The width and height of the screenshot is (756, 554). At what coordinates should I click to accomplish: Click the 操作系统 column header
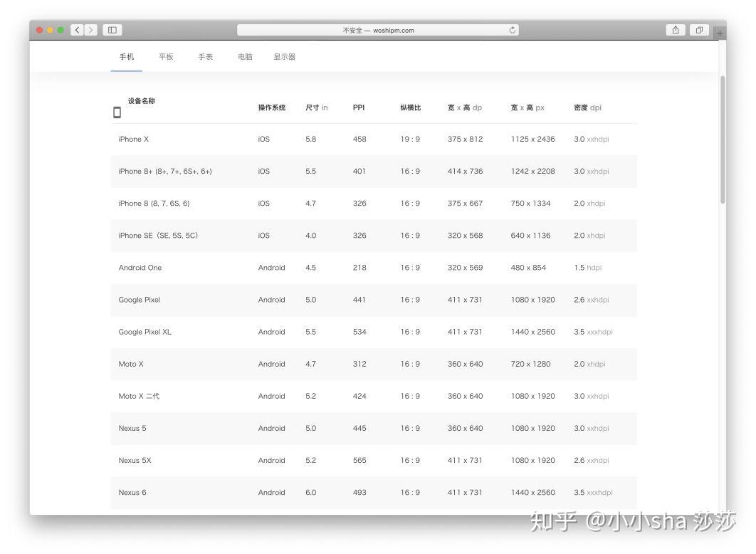(272, 108)
